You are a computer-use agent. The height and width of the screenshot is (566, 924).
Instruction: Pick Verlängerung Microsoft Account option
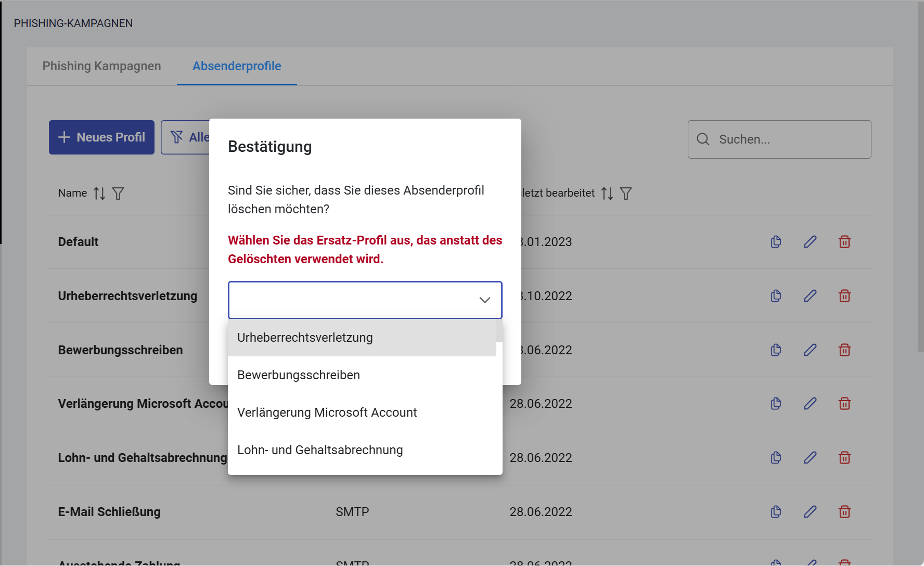[327, 413]
